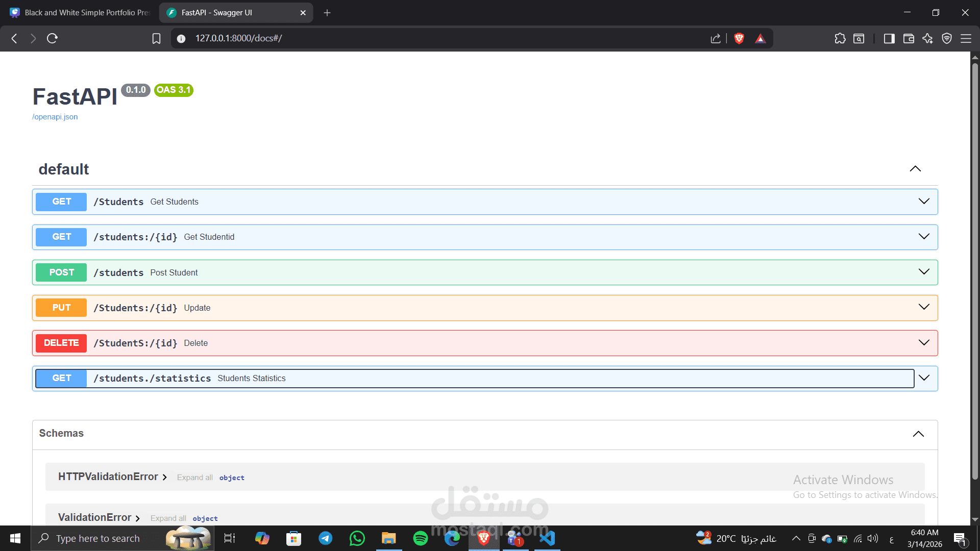Collapse the default section chevron

[x=915, y=169]
